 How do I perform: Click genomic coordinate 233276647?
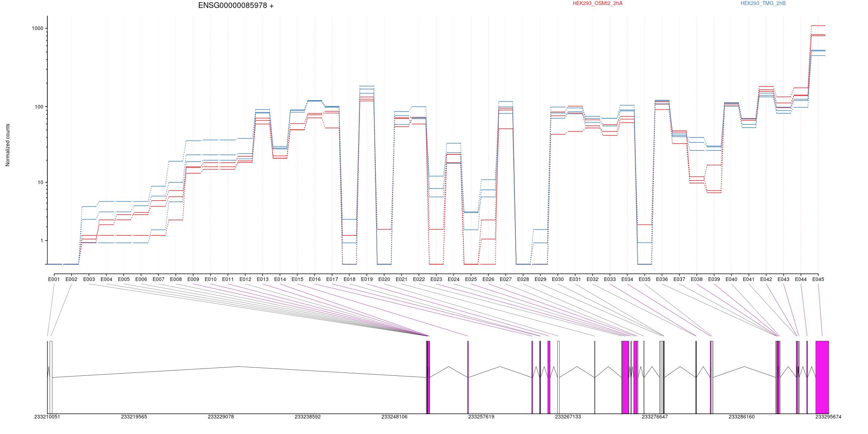point(655,417)
